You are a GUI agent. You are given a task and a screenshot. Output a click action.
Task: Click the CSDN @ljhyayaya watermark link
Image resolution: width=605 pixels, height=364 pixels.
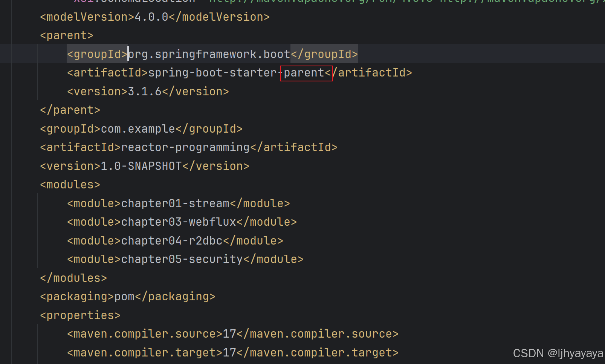[557, 353]
